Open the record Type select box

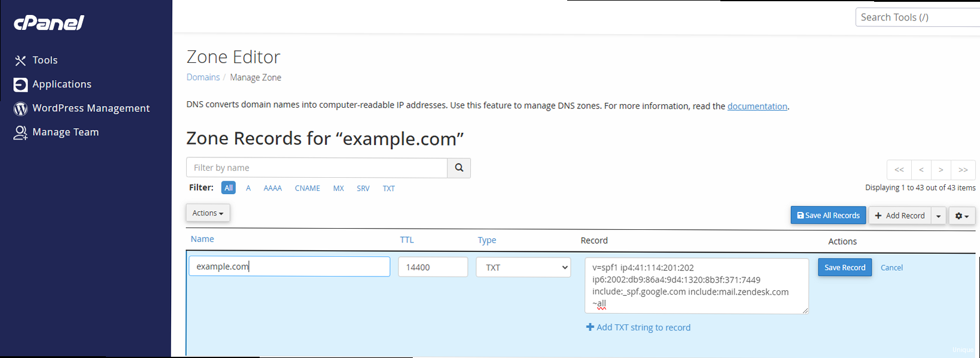point(523,268)
